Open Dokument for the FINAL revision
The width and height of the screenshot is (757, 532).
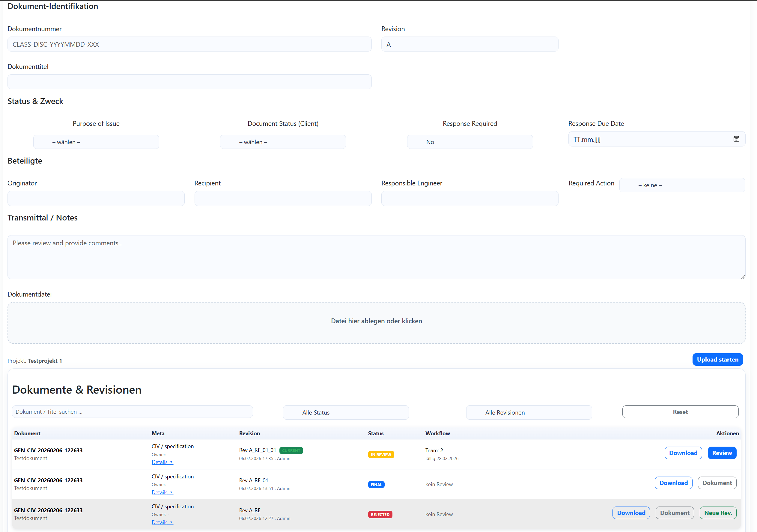pos(717,483)
